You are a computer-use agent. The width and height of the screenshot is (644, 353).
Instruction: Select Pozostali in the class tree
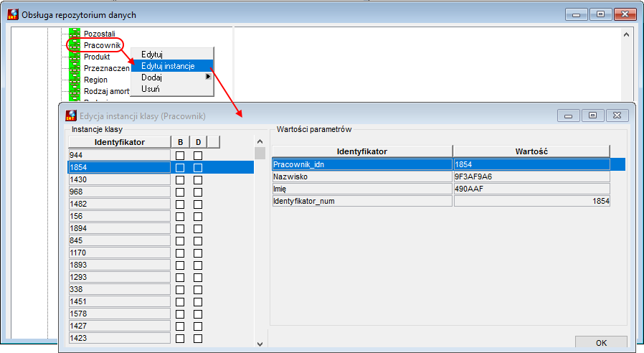[100, 34]
